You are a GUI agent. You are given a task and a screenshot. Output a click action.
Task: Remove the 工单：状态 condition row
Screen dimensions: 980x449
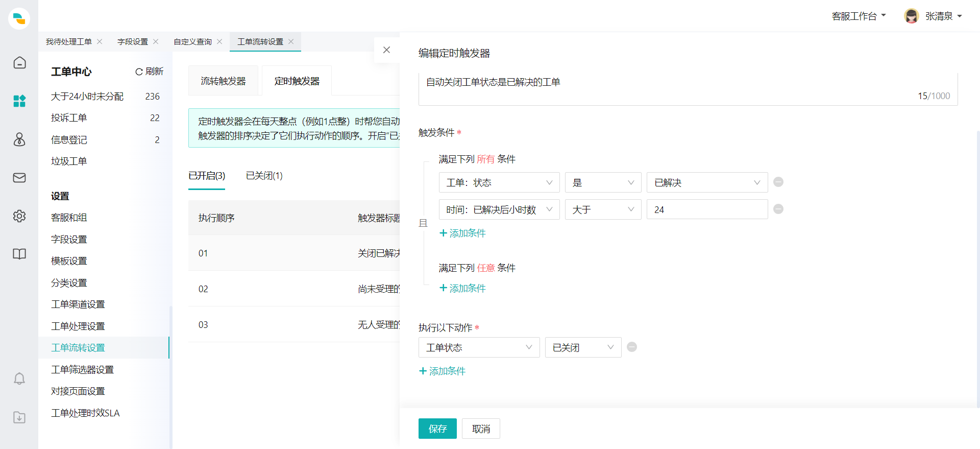(778, 182)
